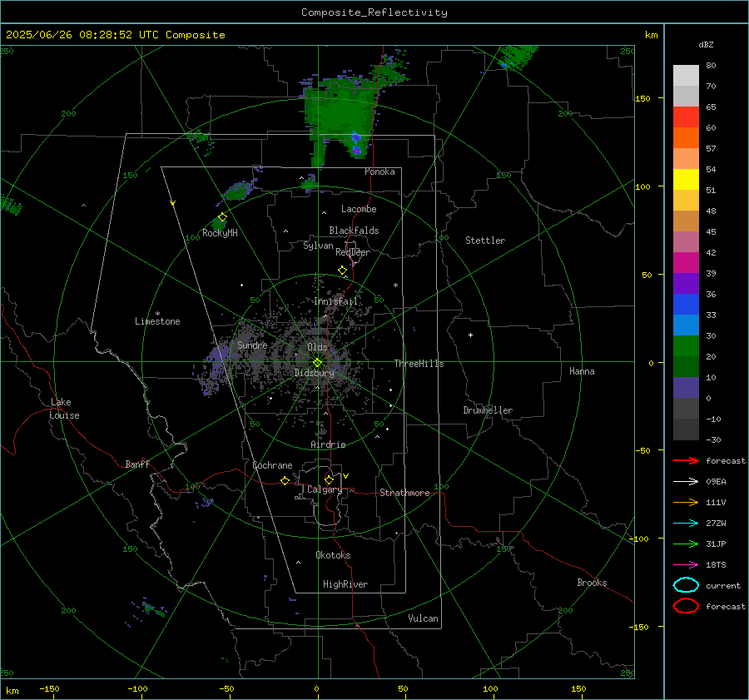Click the white plus marker west of Hanna
Image resolution: width=749 pixels, height=700 pixels.
click(470, 335)
